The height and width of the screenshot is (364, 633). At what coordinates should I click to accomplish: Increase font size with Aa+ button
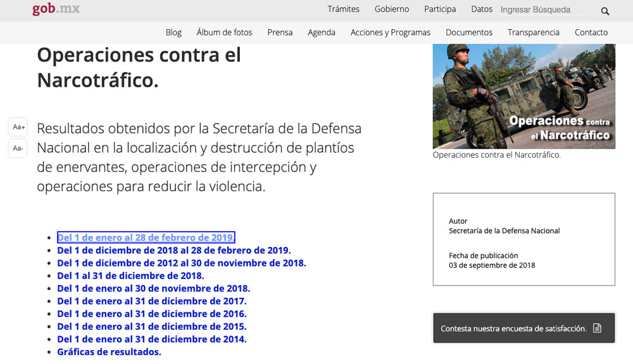pyautogui.click(x=18, y=127)
